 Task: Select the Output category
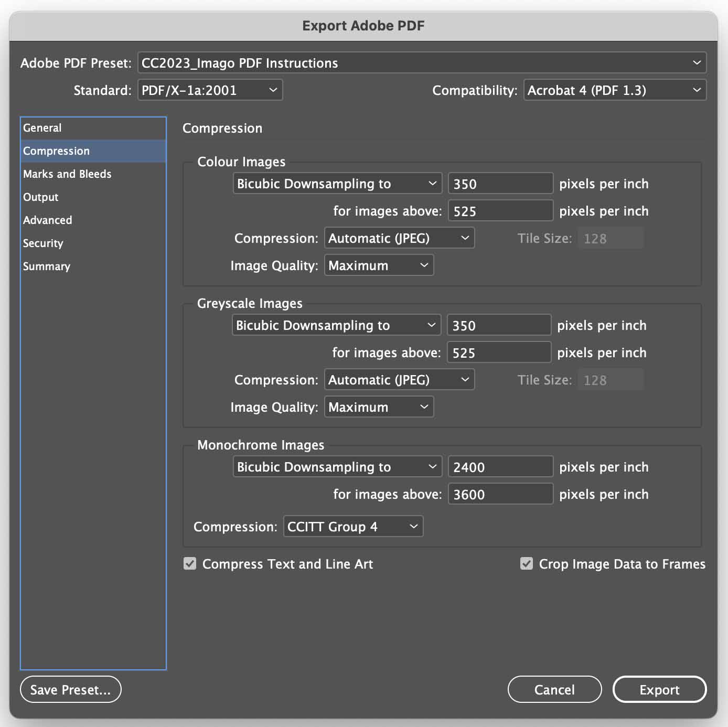93,197
